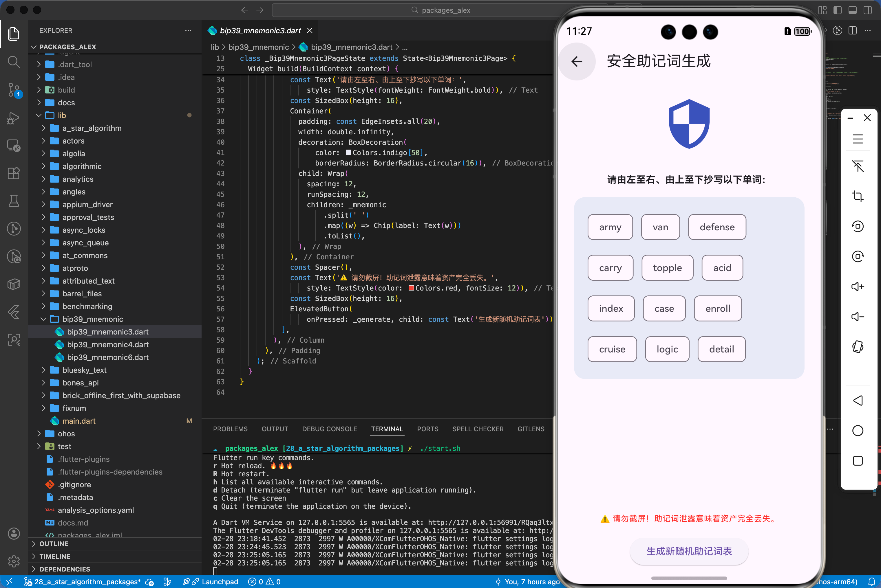Screen dimensions: 881x588
Task: Tap the 生成新随机助记词表 button
Action: point(689,551)
